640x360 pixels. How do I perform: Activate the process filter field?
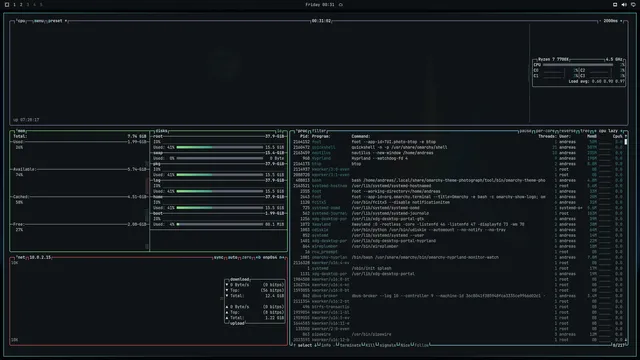click(319, 131)
